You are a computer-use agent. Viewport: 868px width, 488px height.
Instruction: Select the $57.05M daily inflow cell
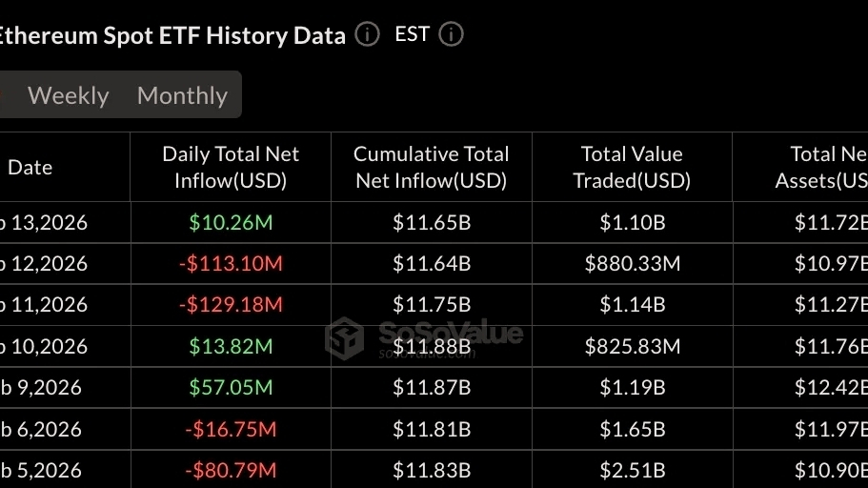231,387
